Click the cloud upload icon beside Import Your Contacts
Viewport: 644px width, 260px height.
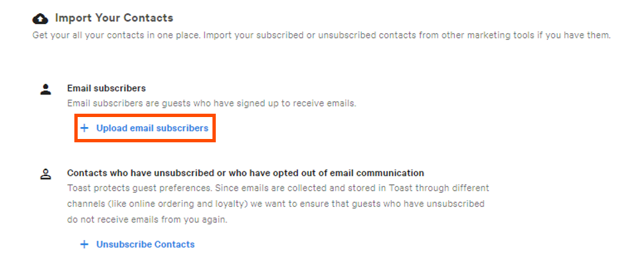click(40, 19)
